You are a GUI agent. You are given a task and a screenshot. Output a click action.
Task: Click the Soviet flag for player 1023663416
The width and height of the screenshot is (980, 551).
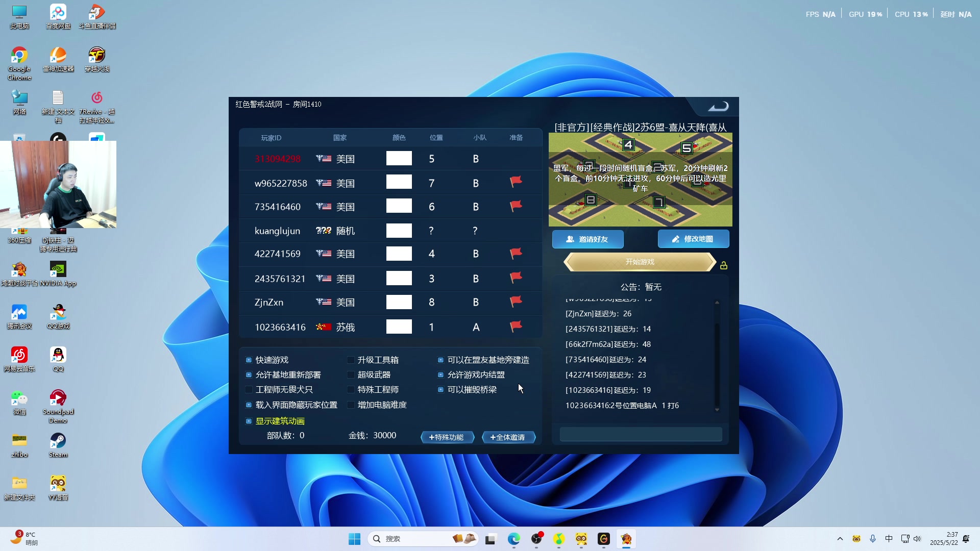324,327
